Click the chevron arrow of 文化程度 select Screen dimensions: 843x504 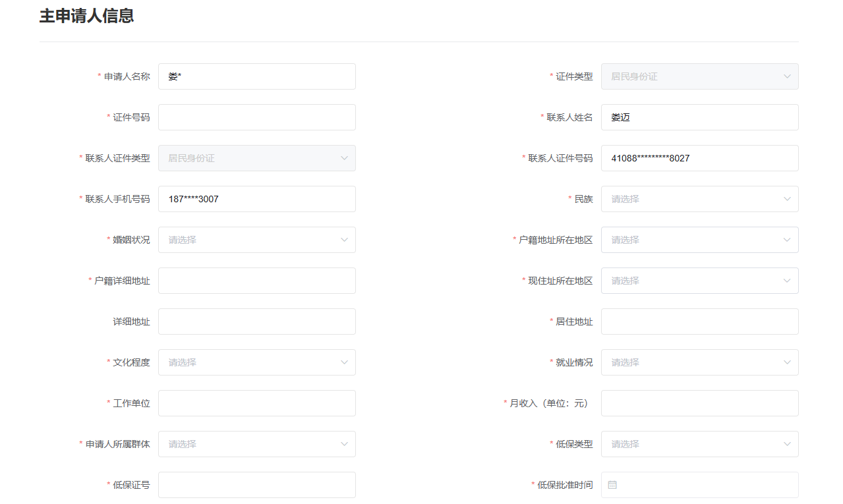click(344, 362)
